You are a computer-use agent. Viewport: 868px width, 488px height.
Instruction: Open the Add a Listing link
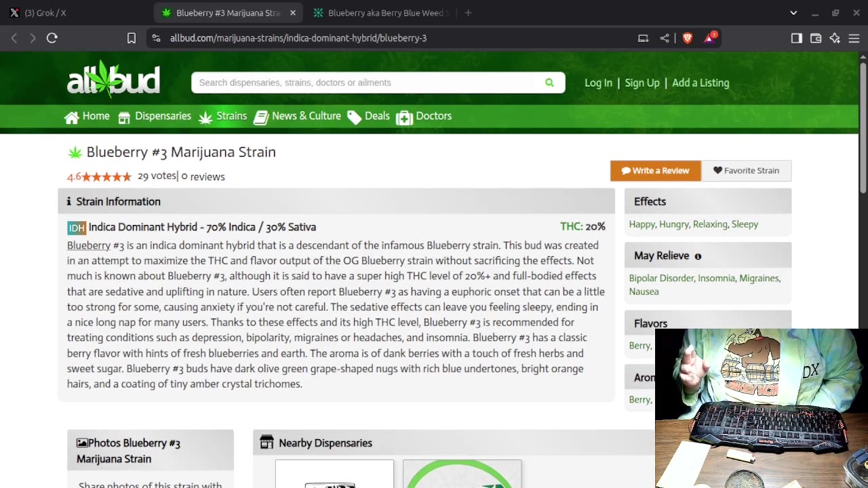(x=701, y=83)
